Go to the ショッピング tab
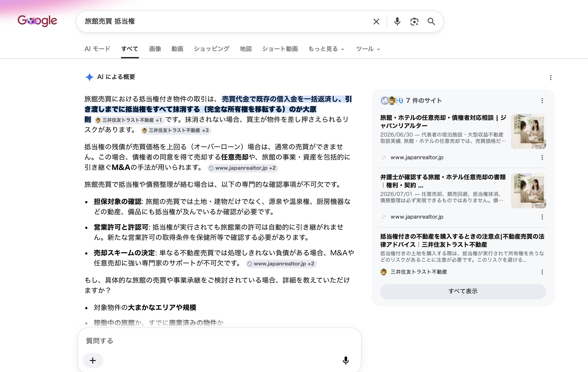Viewport: 588px width, 372px height. click(211, 49)
